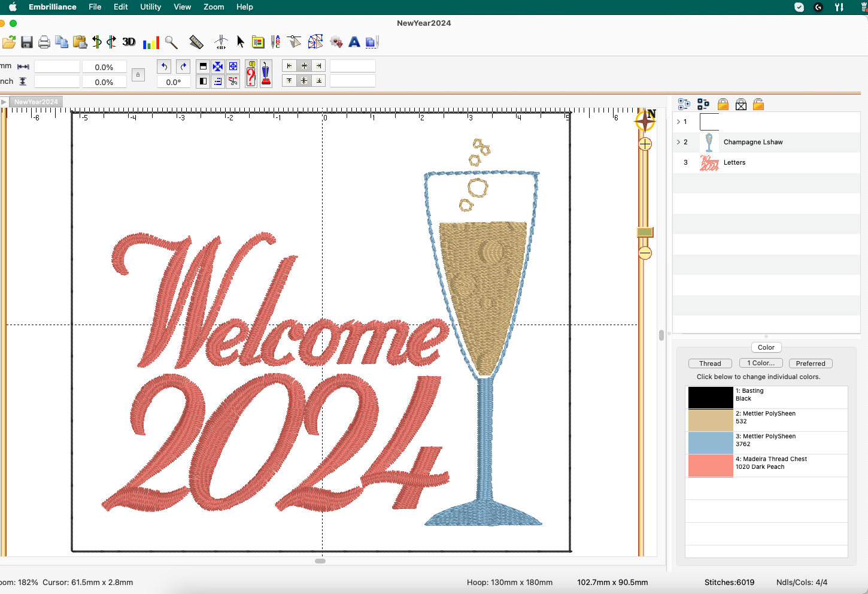
Task: Select the black arrow pointer tool
Action: click(x=241, y=42)
